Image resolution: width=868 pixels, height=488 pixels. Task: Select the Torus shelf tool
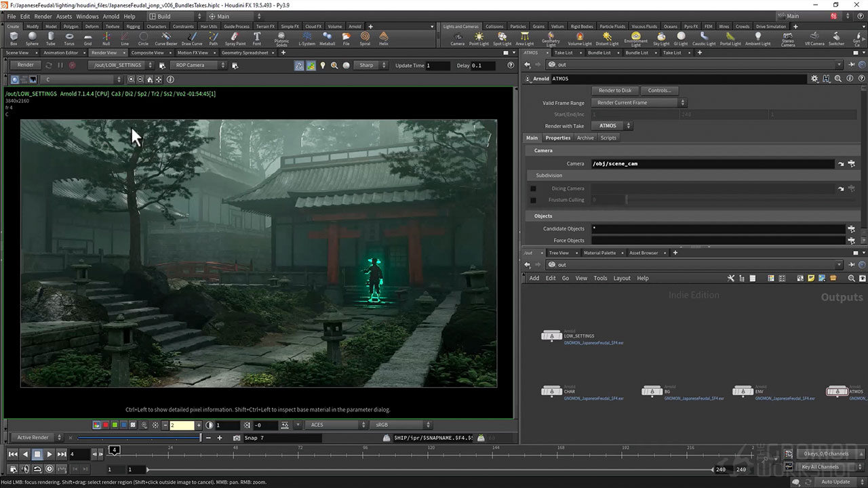[x=69, y=38]
